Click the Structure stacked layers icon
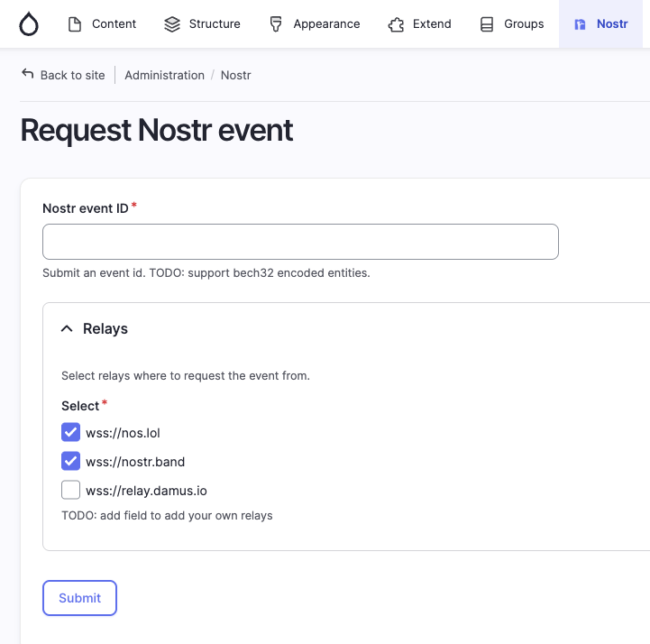 [172, 24]
